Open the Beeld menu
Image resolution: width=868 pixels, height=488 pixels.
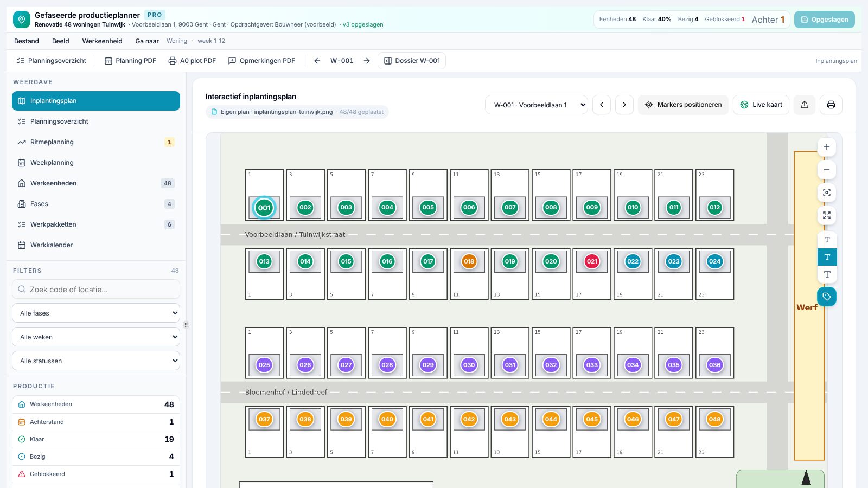pos(61,41)
